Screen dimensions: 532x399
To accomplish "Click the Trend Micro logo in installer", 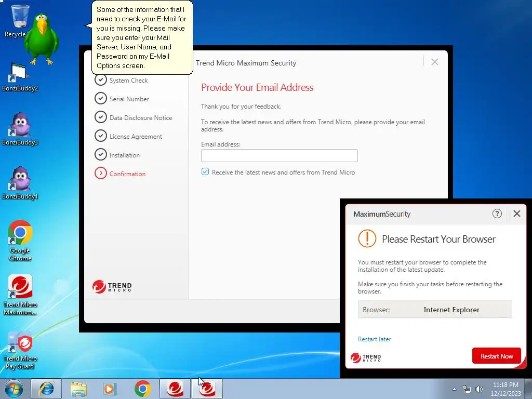I will tap(112, 287).
